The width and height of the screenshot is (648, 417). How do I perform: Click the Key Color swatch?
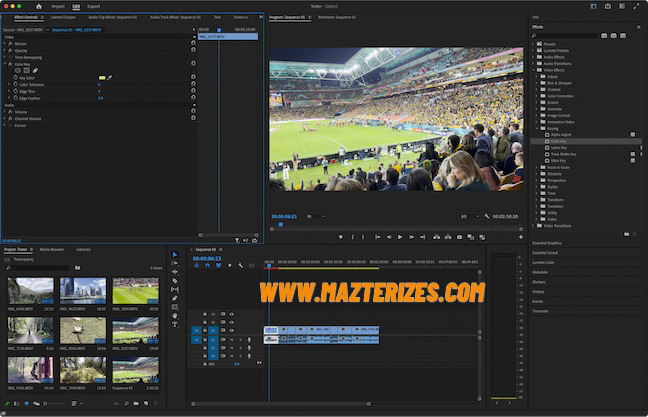tap(102, 77)
